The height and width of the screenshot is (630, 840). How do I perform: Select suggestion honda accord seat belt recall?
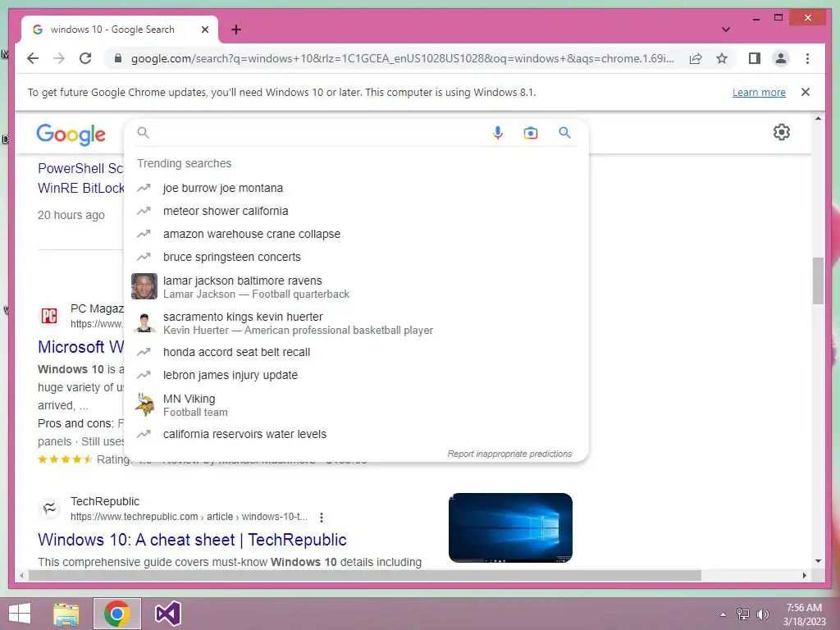[x=356, y=352]
